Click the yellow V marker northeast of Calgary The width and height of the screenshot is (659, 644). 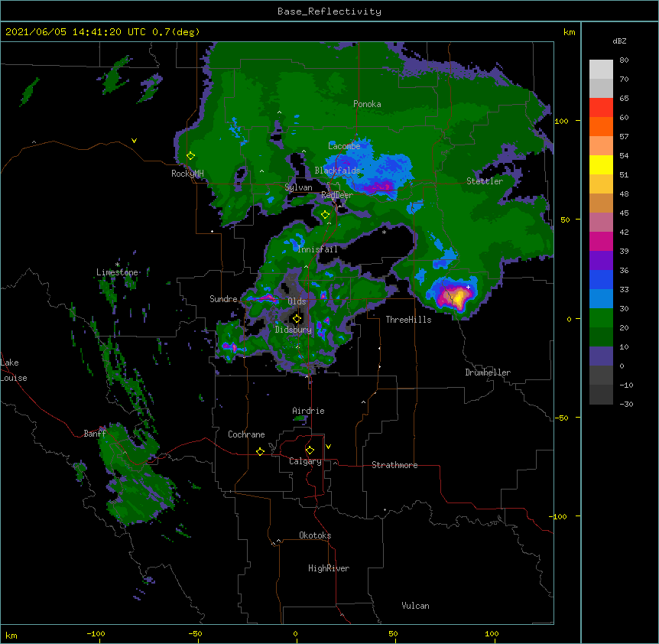point(328,447)
